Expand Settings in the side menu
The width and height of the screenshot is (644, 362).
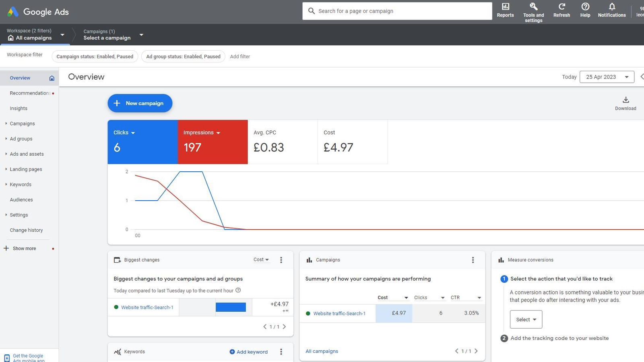6,215
